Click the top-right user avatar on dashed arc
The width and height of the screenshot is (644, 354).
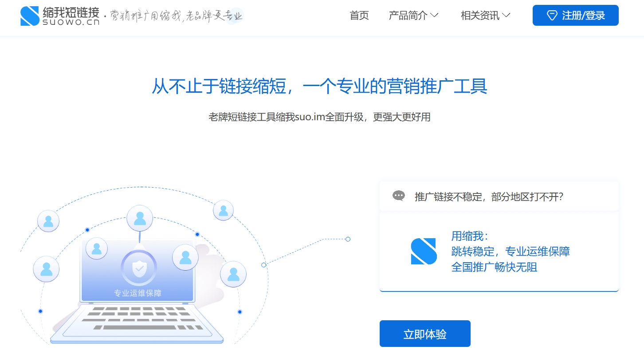[223, 210]
